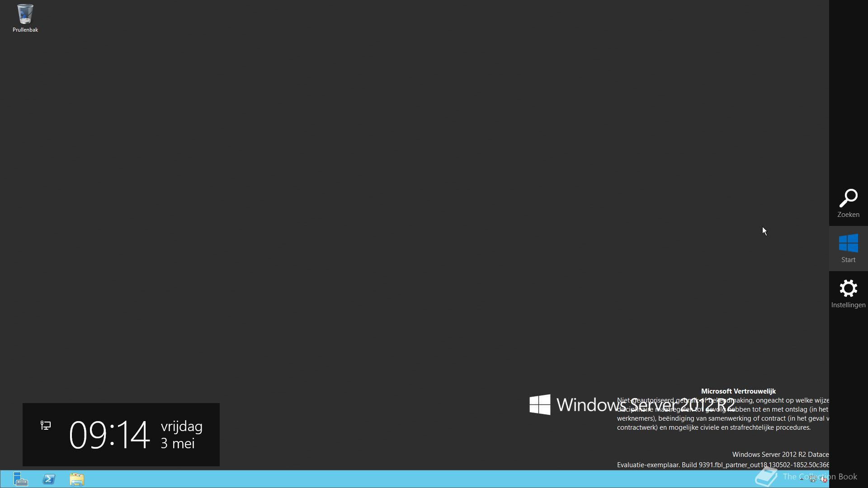This screenshot has height=488, width=868.
Task: Click the muted volume tray icon
Action: click(824, 479)
